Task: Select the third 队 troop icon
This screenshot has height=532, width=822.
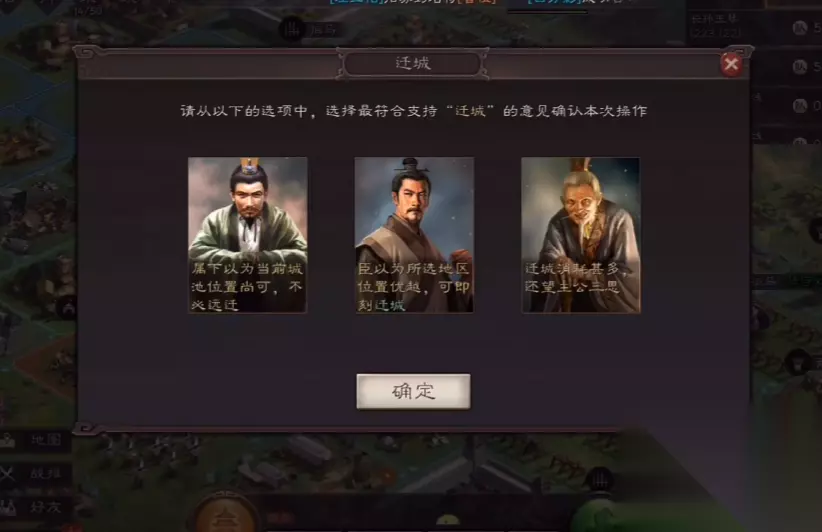Action: pyautogui.click(x=799, y=106)
